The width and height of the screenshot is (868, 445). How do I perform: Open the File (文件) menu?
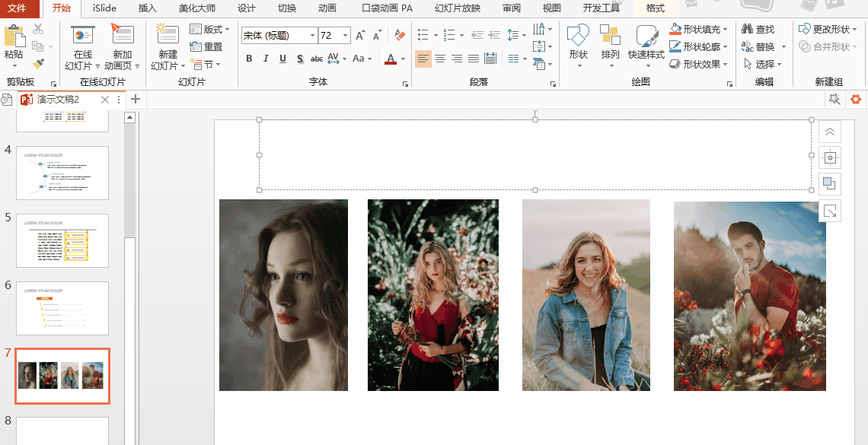[x=18, y=8]
